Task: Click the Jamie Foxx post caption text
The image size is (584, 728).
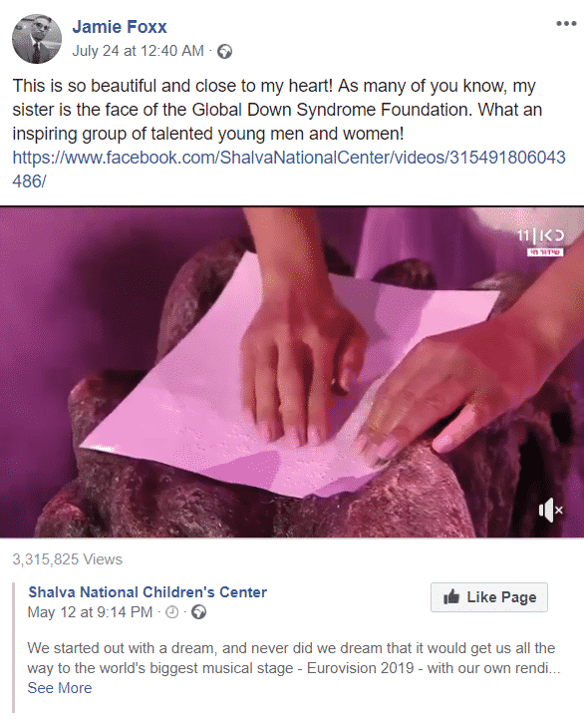Action: click(277, 110)
